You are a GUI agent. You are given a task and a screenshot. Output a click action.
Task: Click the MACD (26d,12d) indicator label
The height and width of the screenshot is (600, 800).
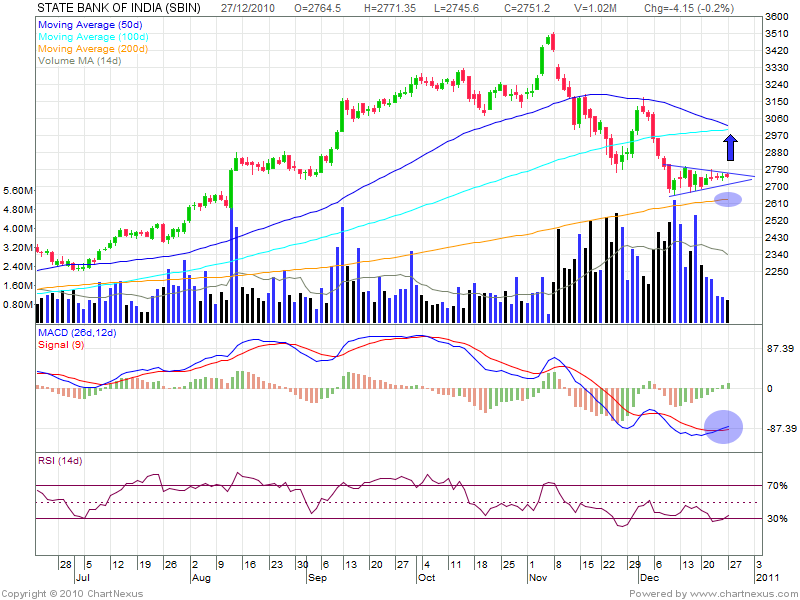click(79, 332)
